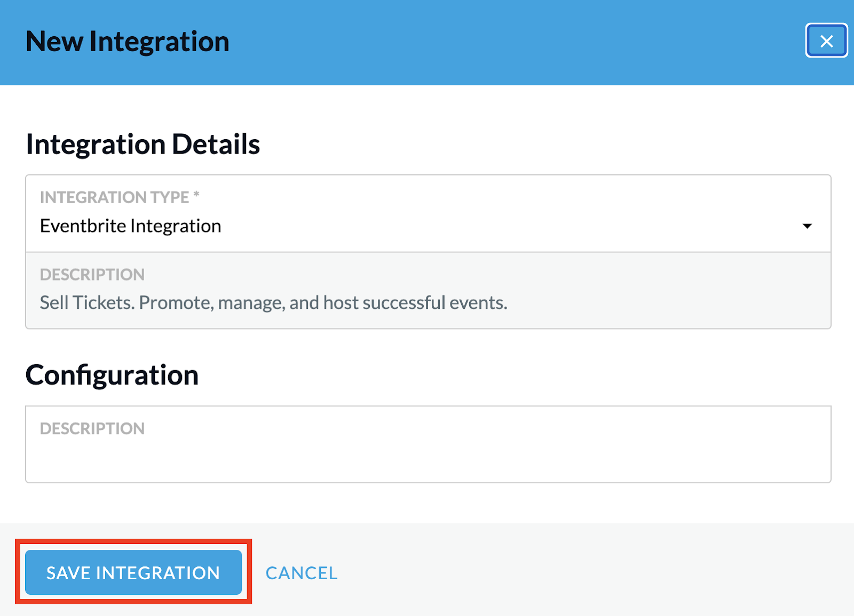Click the Configuration heading
Viewport: 854px width, 616px height.
click(112, 375)
